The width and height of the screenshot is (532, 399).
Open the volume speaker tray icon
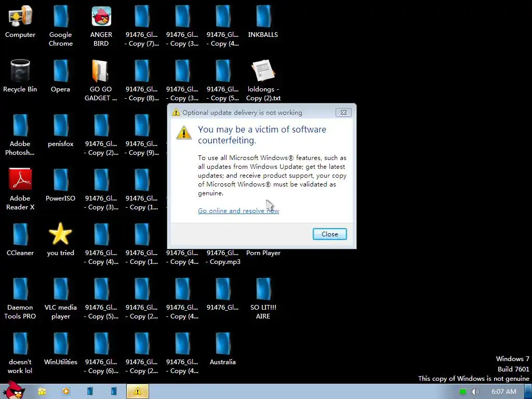point(475,392)
